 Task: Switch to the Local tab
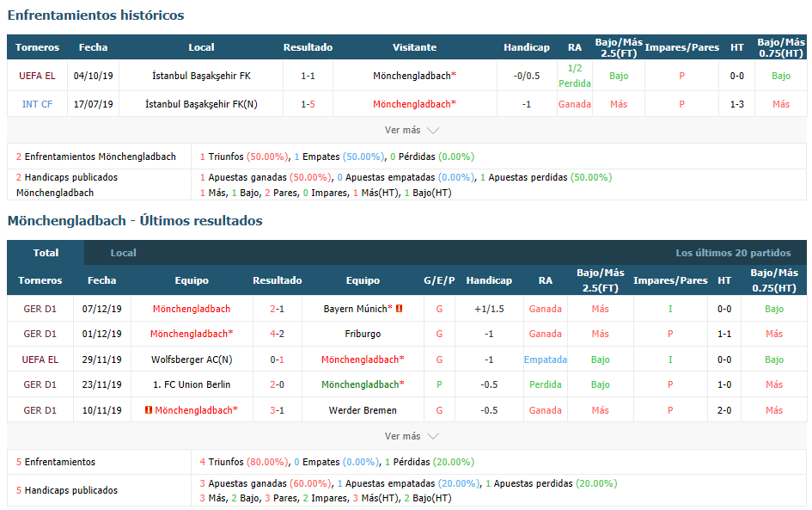(x=123, y=253)
